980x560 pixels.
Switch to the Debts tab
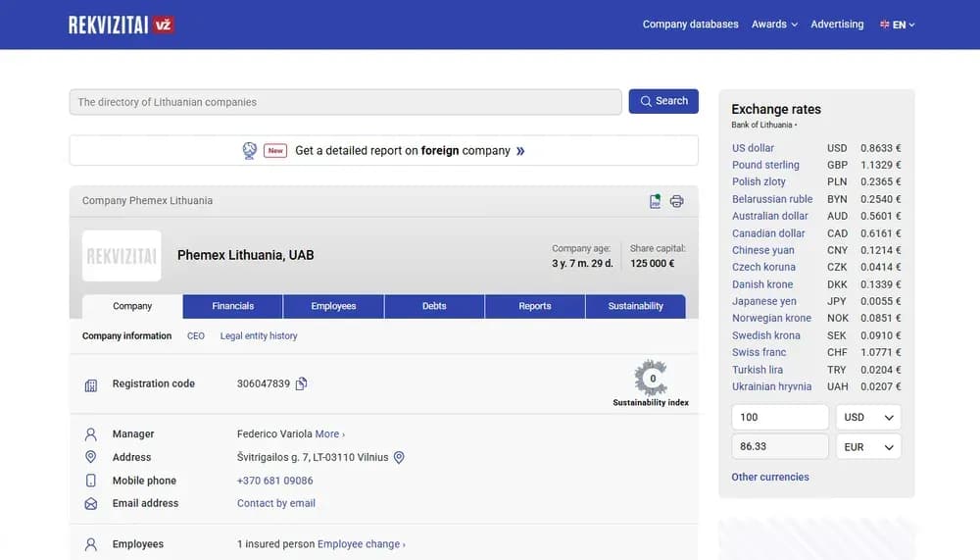(x=434, y=306)
